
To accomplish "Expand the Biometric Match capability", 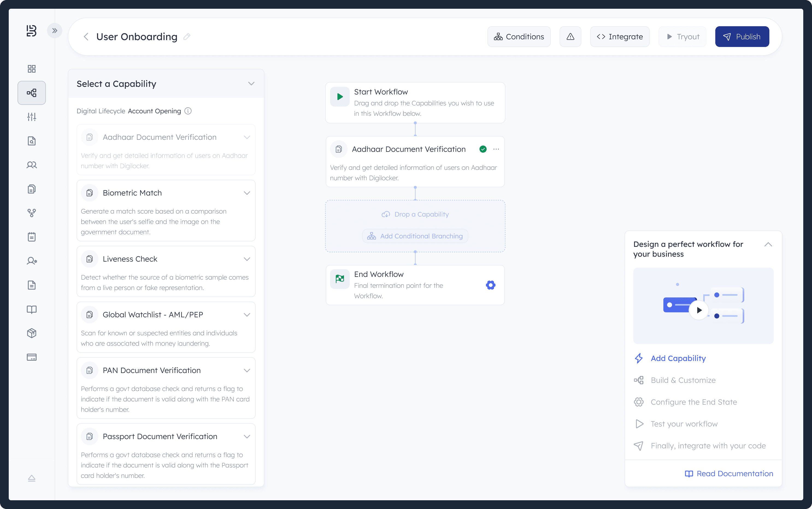I will 247,193.
